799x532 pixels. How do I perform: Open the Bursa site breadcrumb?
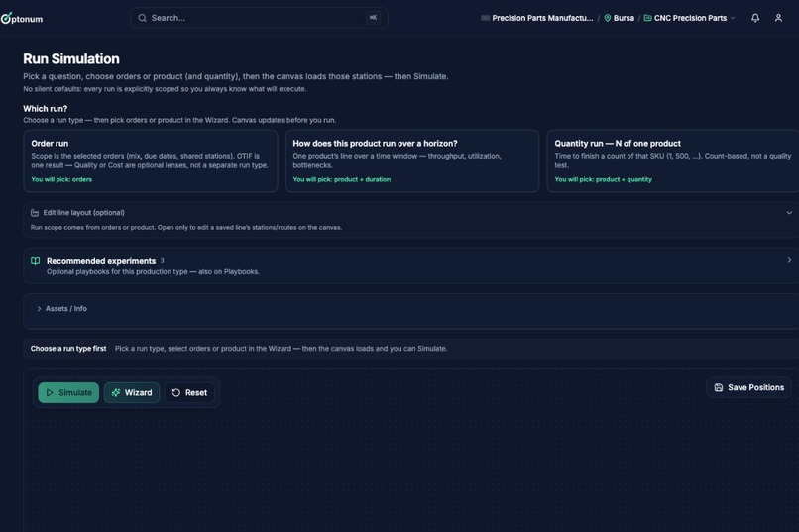620,18
